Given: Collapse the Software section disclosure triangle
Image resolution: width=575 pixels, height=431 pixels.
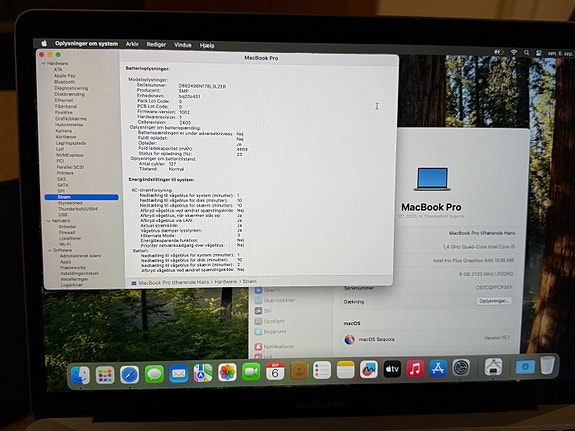Looking at the screenshot, I should coord(50,250).
